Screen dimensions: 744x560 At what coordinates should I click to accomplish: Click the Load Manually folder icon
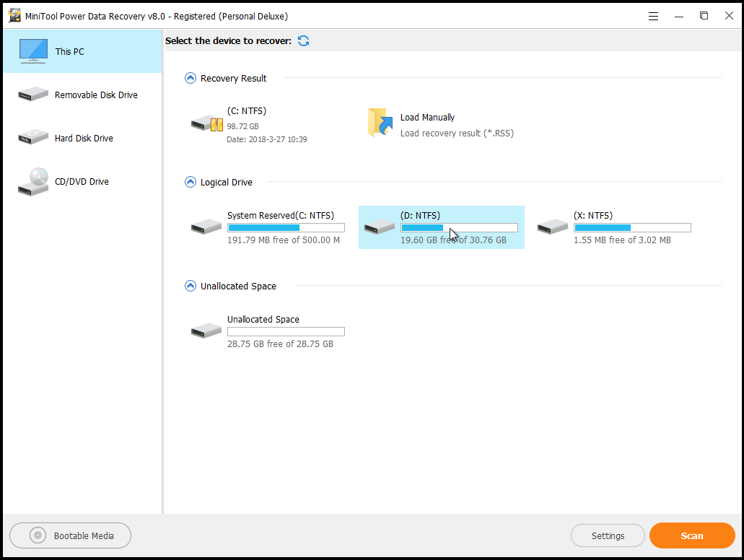pos(380,123)
